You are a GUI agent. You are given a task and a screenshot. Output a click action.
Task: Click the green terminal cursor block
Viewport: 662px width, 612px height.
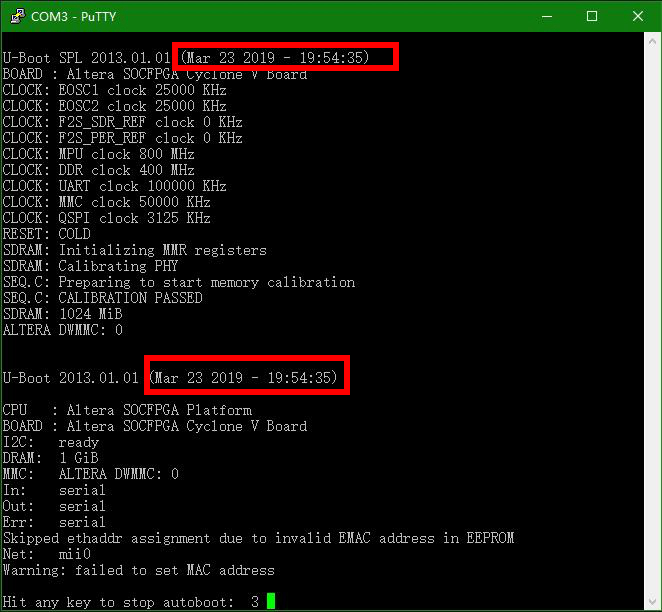point(271,601)
